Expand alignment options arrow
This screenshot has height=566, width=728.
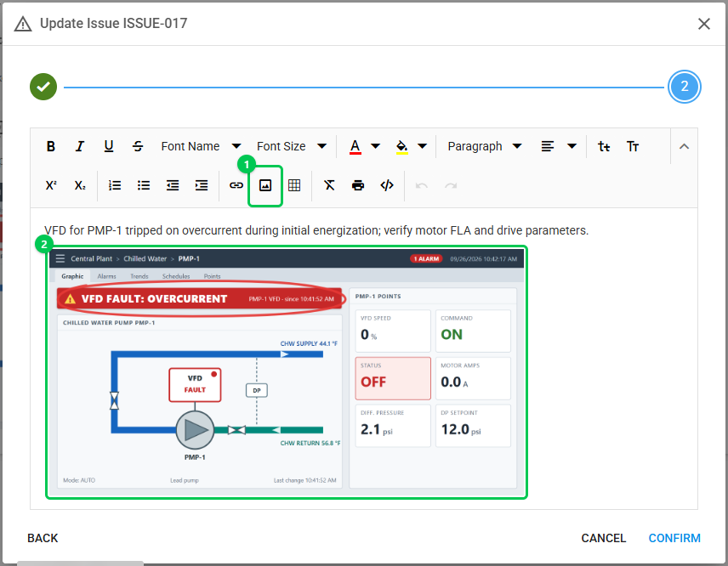click(x=572, y=147)
